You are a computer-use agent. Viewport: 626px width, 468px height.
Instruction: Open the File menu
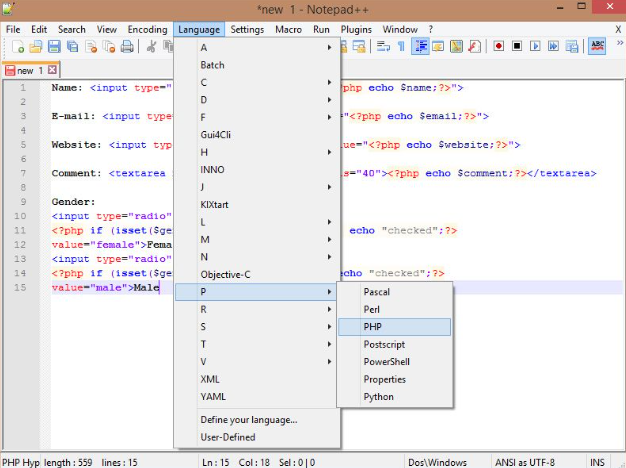click(13, 30)
